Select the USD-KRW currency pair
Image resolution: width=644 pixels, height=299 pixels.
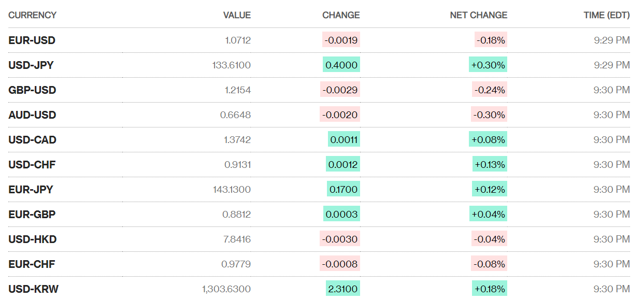(x=33, y=289)
